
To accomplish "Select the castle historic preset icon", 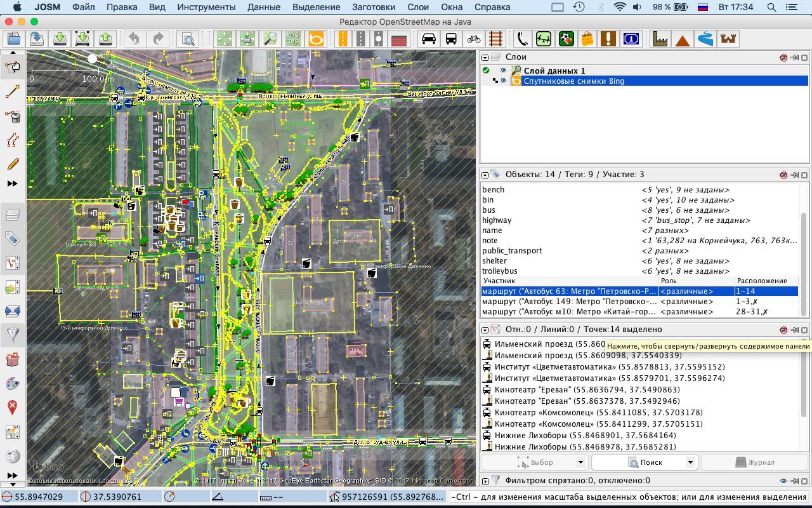I will [x=728, y=39].
